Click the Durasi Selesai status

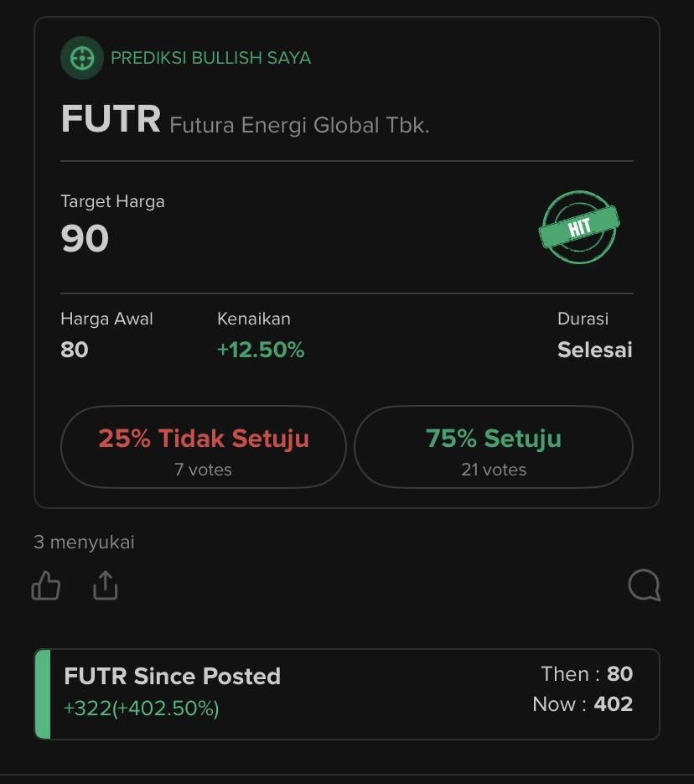coord(594,350)
